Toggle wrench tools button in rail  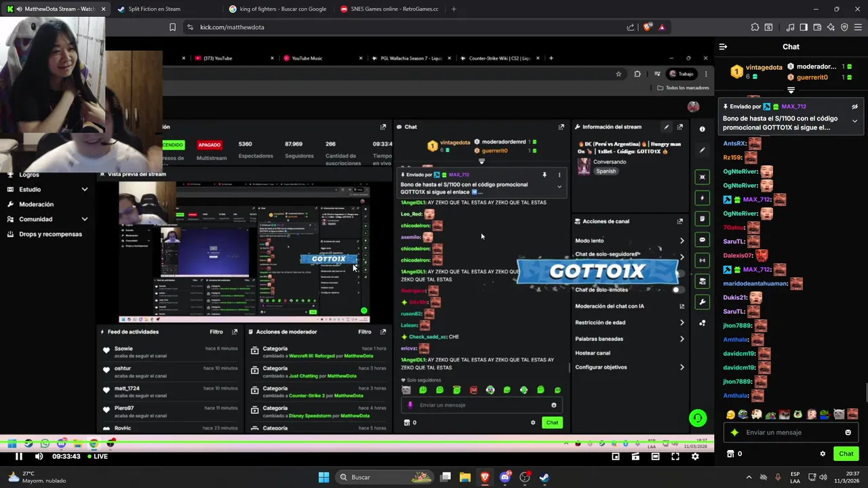click(x=703, y=302)
